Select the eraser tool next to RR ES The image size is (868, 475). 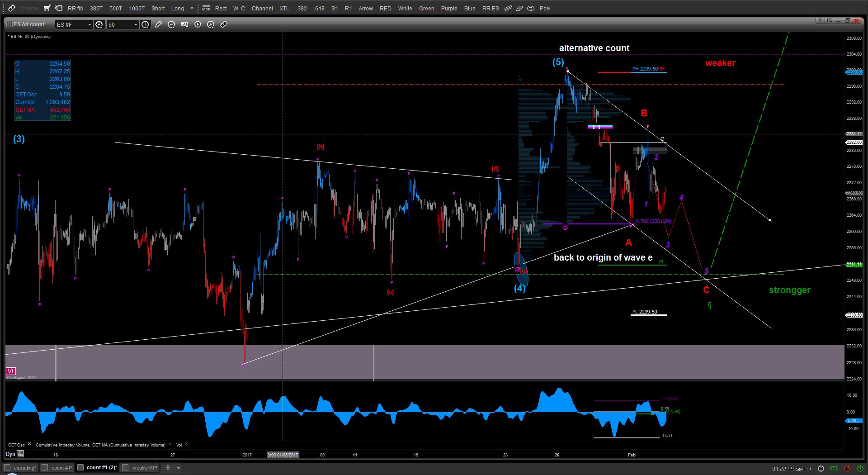point(520,8)
